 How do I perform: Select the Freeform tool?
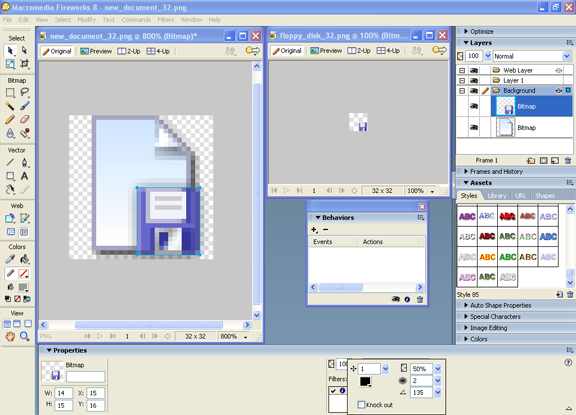click(10, 190)
